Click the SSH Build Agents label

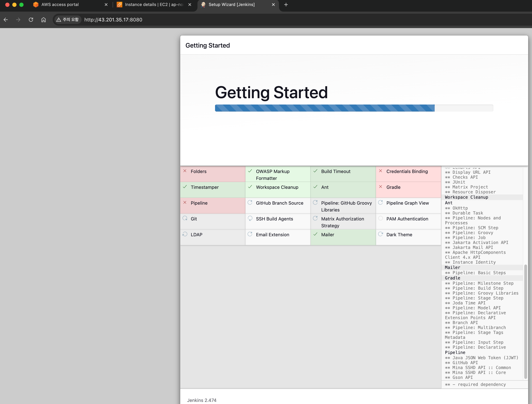point(274,219)
